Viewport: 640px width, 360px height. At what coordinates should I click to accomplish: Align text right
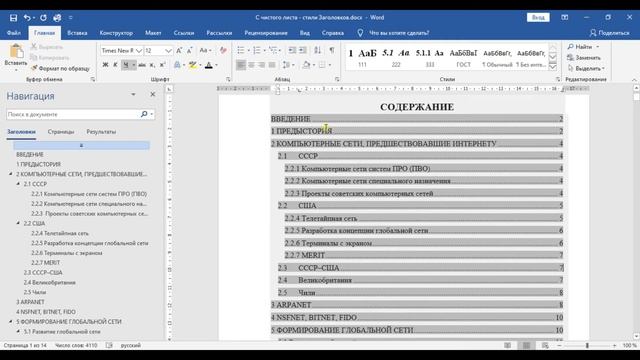click(x=261, y=65)
